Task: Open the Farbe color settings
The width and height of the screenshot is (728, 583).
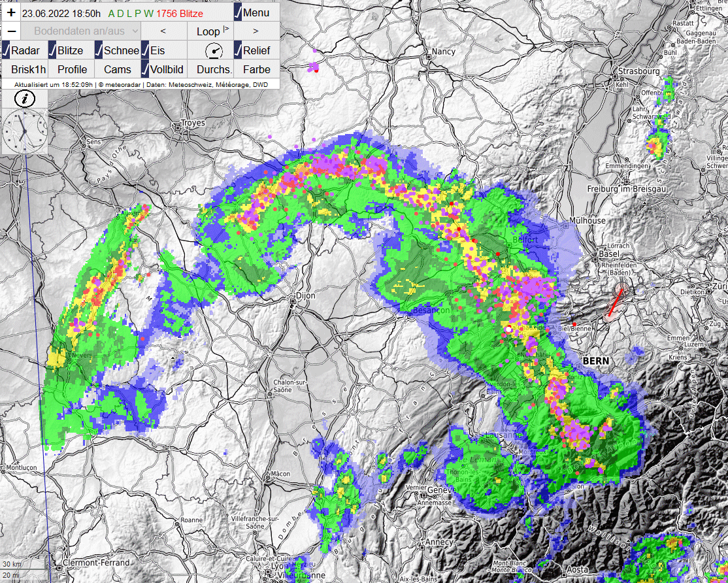Action: coord(257,69)
